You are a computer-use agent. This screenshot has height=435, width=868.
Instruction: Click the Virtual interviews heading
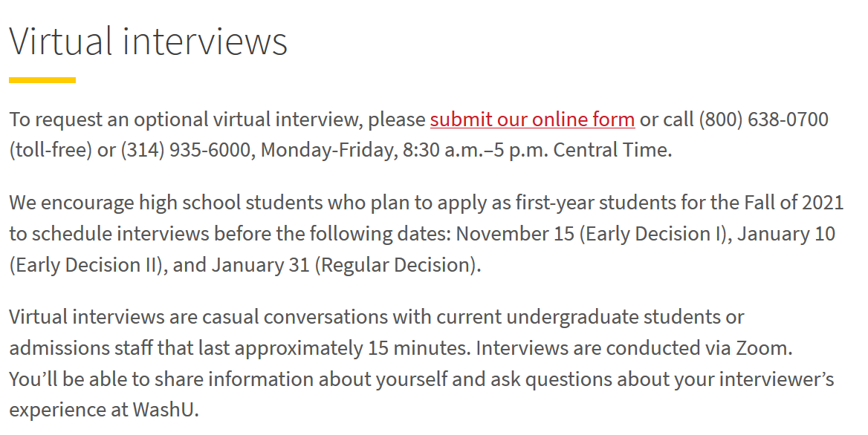pos(149,42)
